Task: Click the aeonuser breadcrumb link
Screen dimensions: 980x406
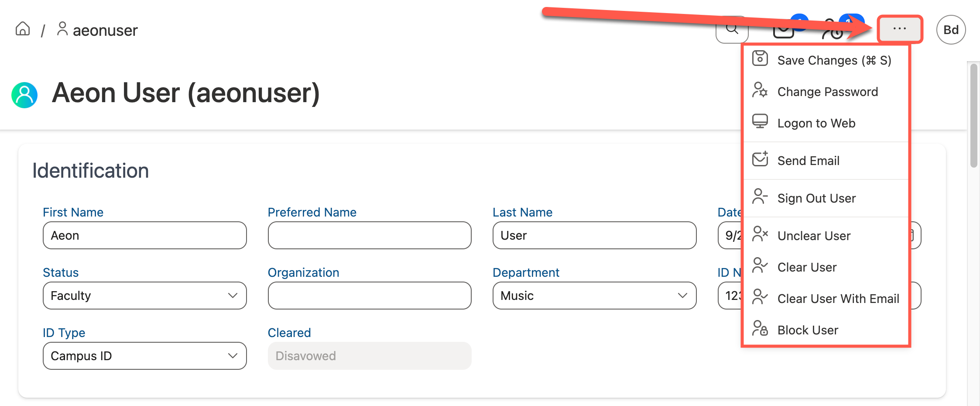Action: point(105,30)
